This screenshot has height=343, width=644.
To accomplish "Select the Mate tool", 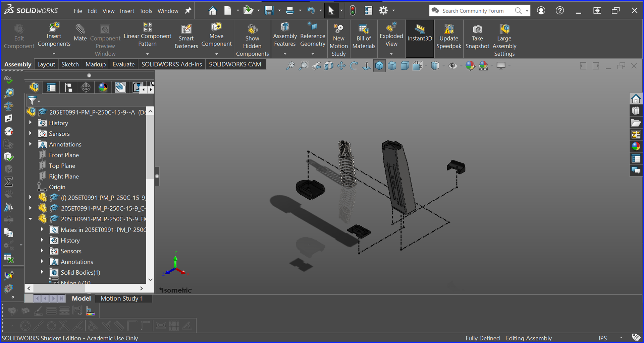I will (80, 32).
